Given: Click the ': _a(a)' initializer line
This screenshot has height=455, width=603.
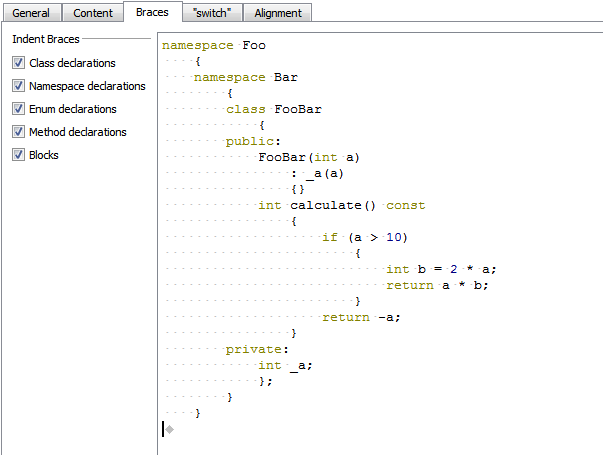Looking at the screenshot, I should pyautogui.click(x=317, y=174).
